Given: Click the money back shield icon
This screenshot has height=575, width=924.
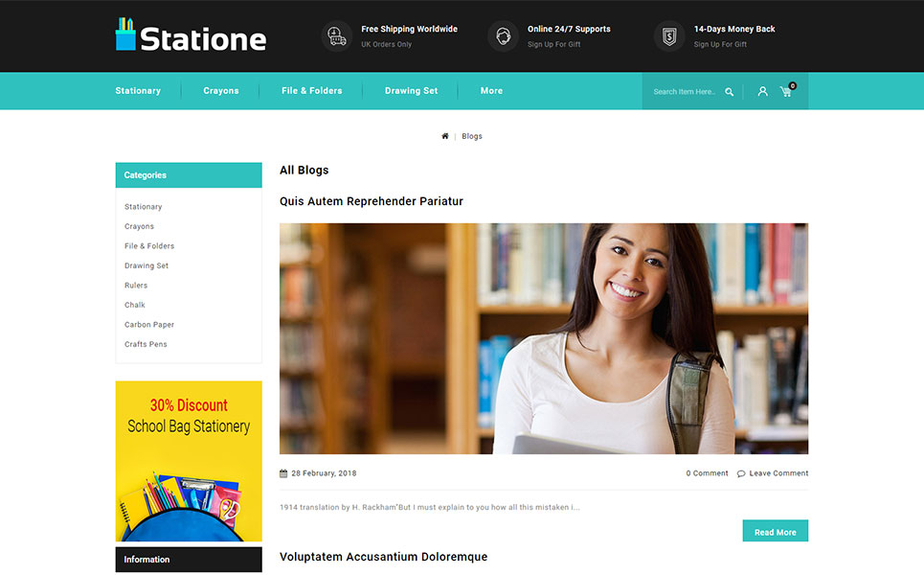Looking at the screenshot, I should click(x=669, y=36).
